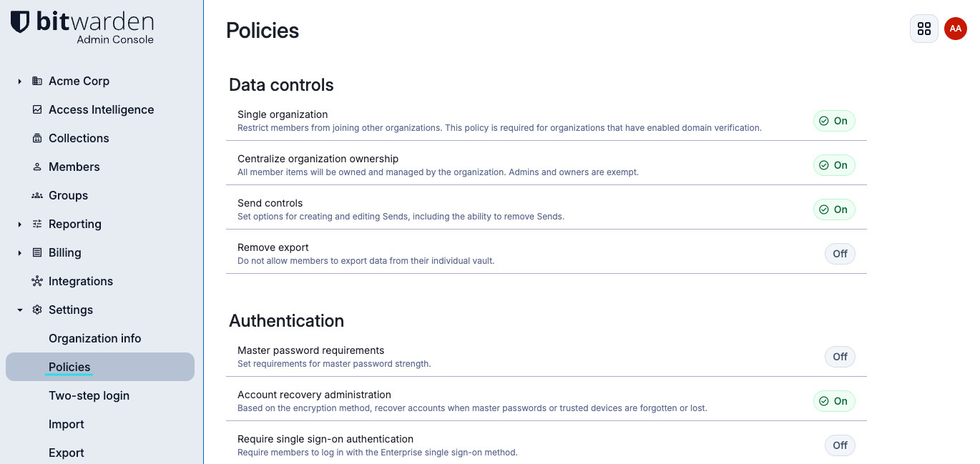The image size is (980, 464).
Task: Disable the Single organization policy
Action: coord(834,121)
